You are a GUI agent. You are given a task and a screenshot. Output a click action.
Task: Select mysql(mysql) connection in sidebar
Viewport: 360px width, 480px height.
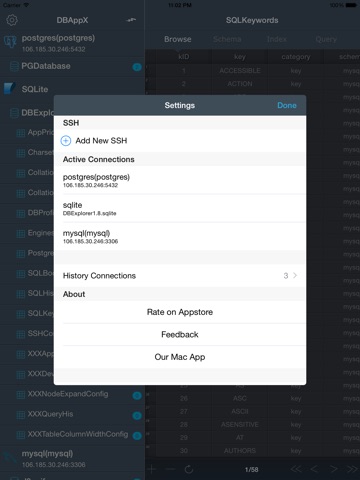click(x=72, y=458)
